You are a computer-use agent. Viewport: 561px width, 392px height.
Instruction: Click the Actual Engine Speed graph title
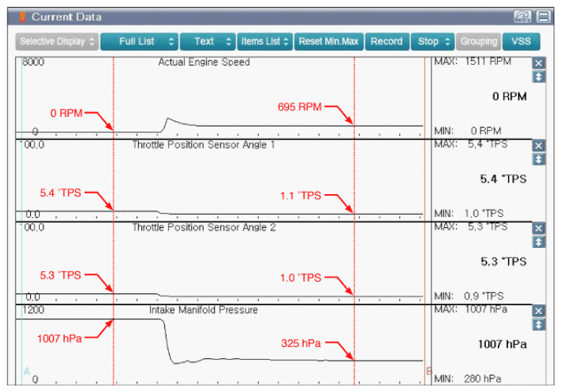pos(204,62)
